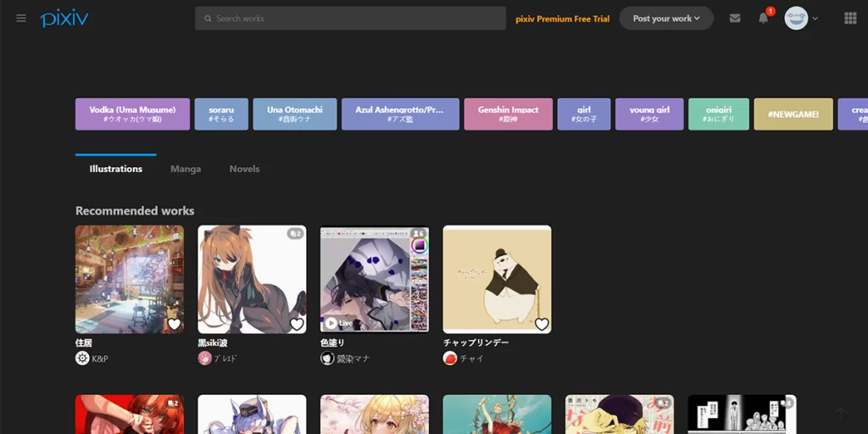Select the girl #女の子 tag

tap(584, 114)
